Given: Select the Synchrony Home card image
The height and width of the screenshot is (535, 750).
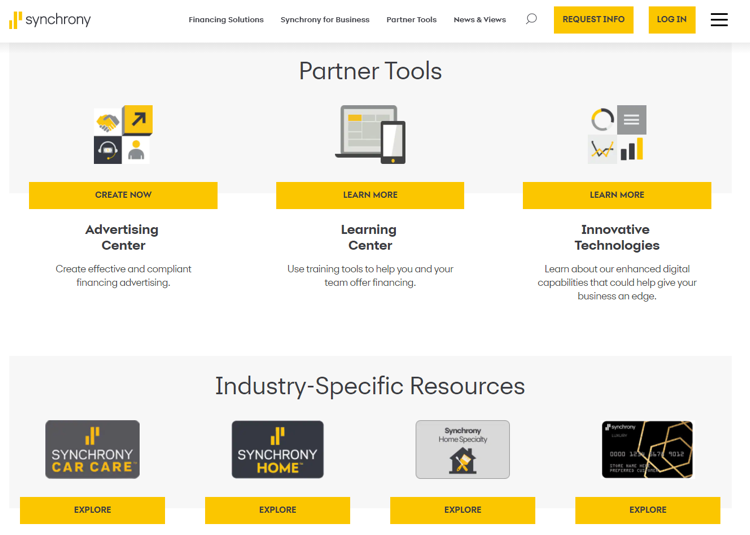Looking at the screenshot, I should [x=277, y=449].
